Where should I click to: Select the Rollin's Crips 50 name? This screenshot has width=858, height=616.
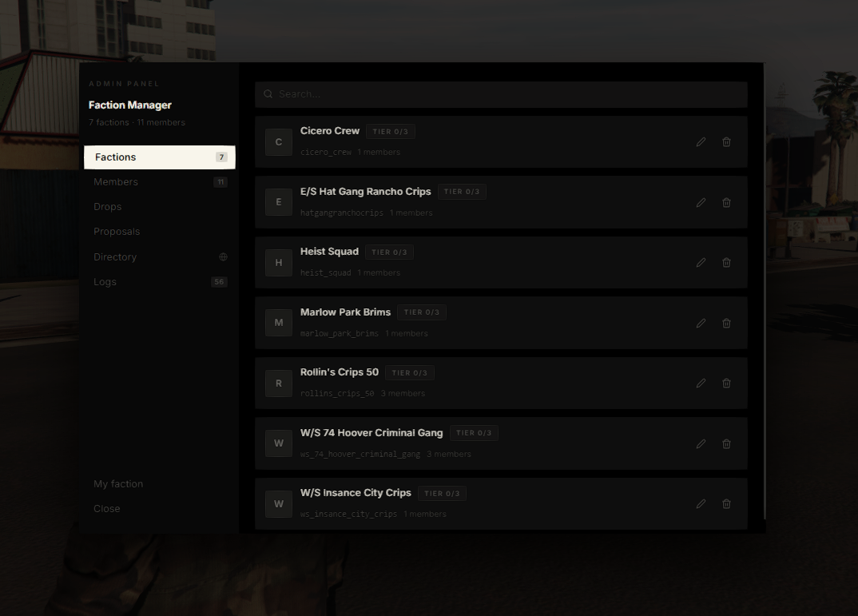tap(340, 372)
